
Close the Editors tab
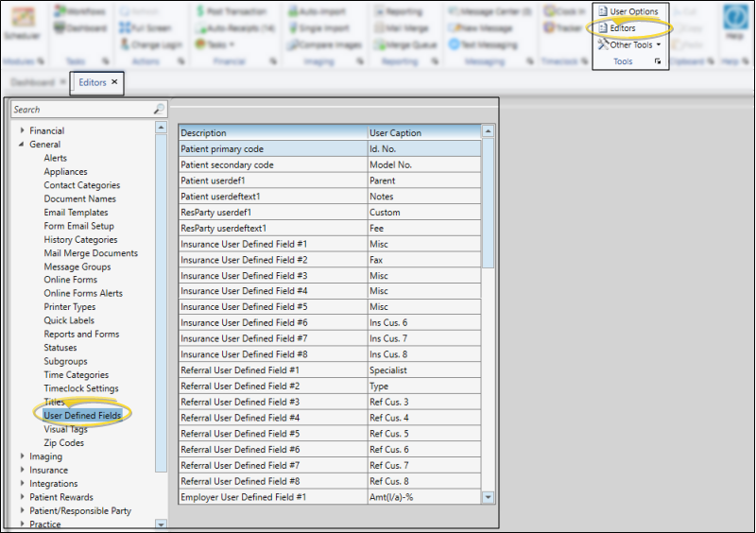coord(114,82)
